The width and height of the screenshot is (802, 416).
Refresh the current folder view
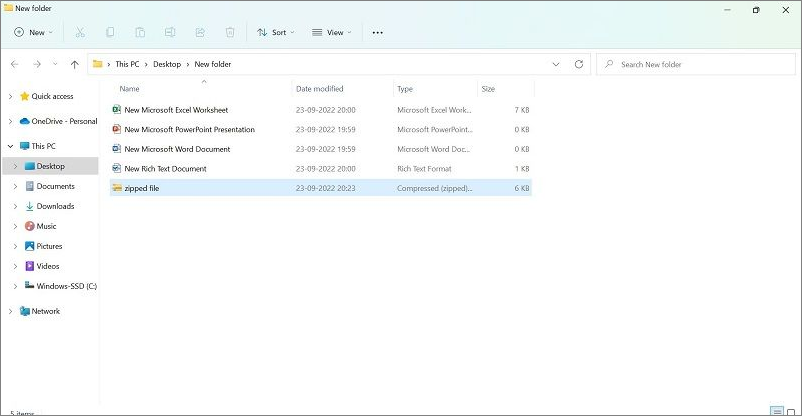coord(578,64)
